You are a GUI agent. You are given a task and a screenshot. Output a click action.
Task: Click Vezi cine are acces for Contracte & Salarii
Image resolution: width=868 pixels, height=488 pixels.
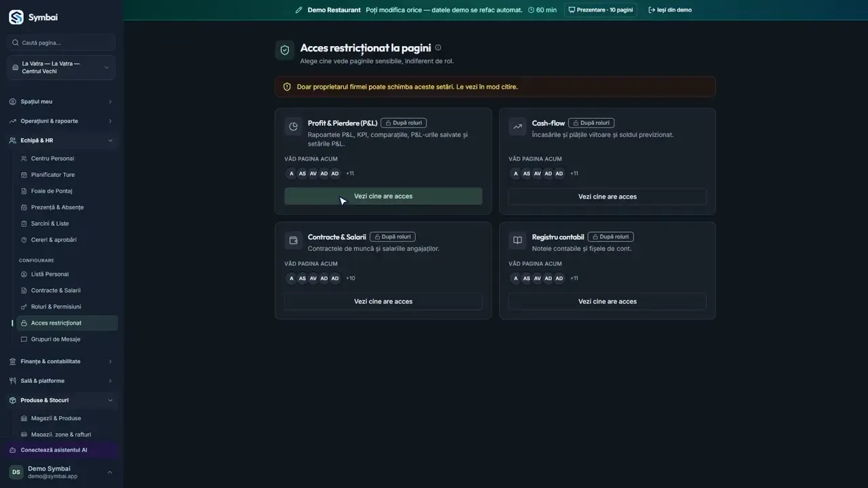pos(383,302)
